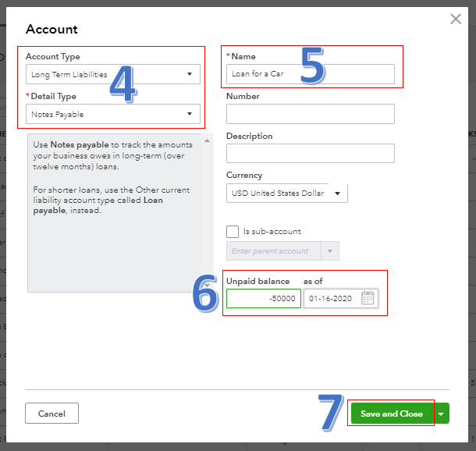Click the Name input field
Viewport: 476px width, 451px height.
pos(311,74)
